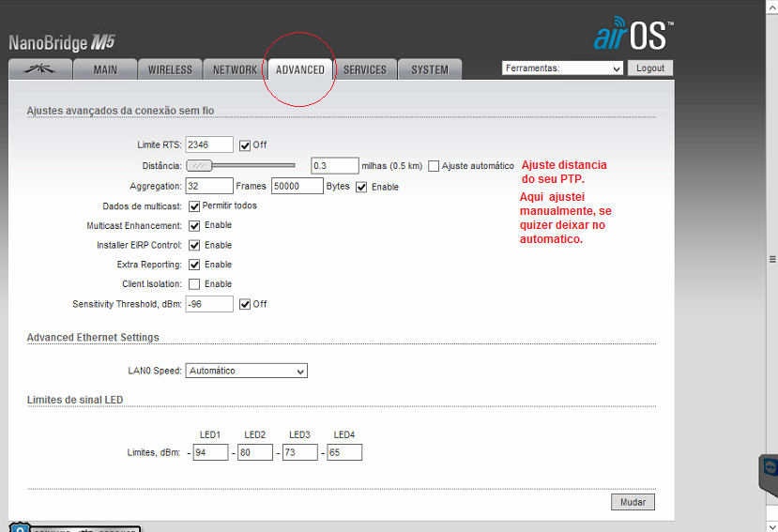Click the Limite RTS input field
This screenshot has width=778, height=532.
point(209,144)
